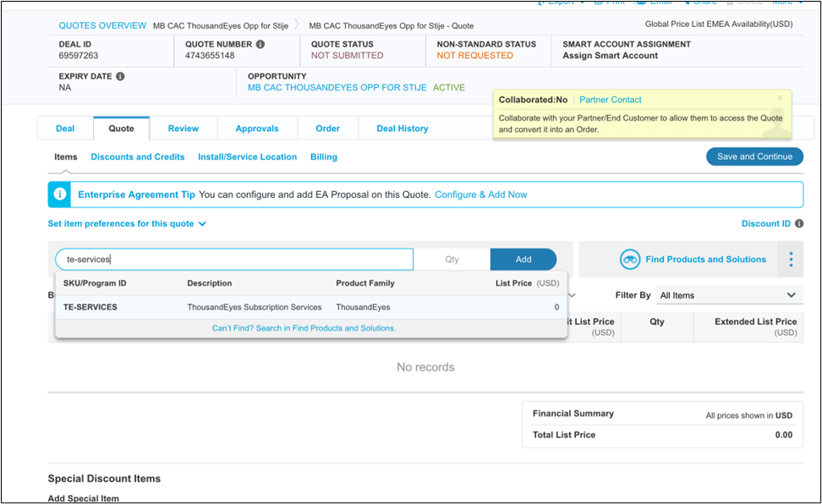The image size is (822, 504).
Task: Click the Special Discount Items heading
Action: tap(104, 479)
